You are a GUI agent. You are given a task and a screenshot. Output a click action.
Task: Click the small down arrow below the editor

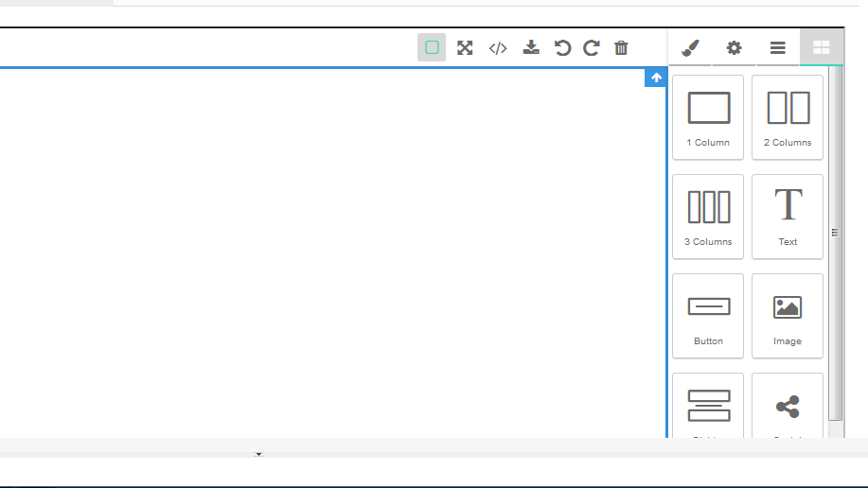[x=258, y=454]
